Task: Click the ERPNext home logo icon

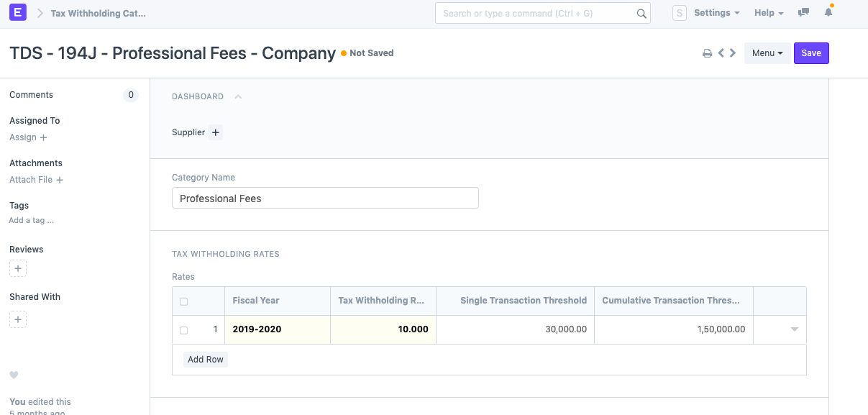Action: [x=18, y=13]
